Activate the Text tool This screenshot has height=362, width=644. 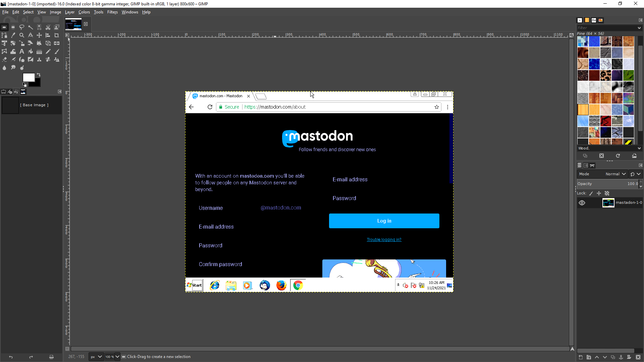pos(22,51)
